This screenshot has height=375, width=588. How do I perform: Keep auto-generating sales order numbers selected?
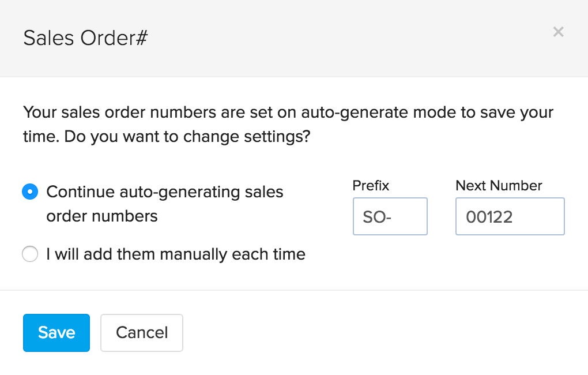click(30, 191)
